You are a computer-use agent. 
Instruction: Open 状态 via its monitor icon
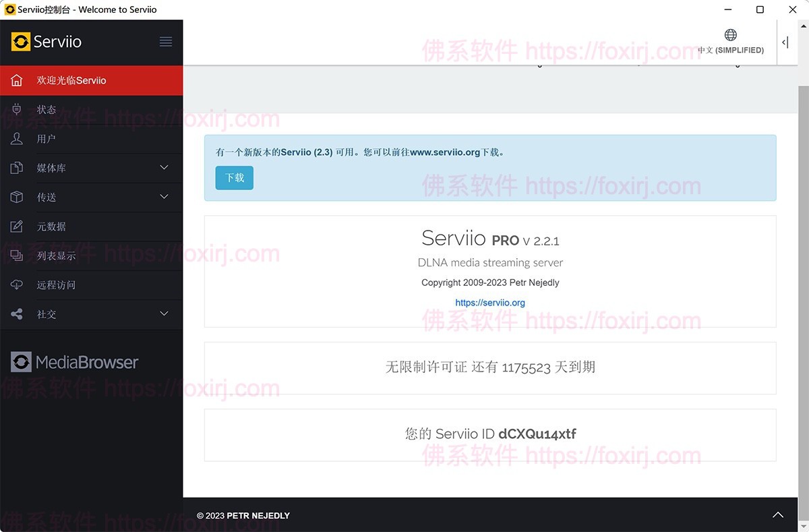[16, 109]
